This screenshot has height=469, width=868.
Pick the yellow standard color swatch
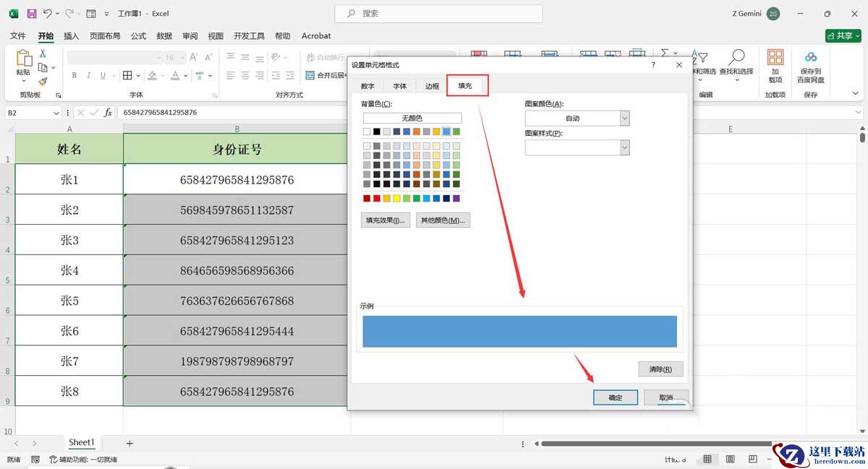click(396, 198)
